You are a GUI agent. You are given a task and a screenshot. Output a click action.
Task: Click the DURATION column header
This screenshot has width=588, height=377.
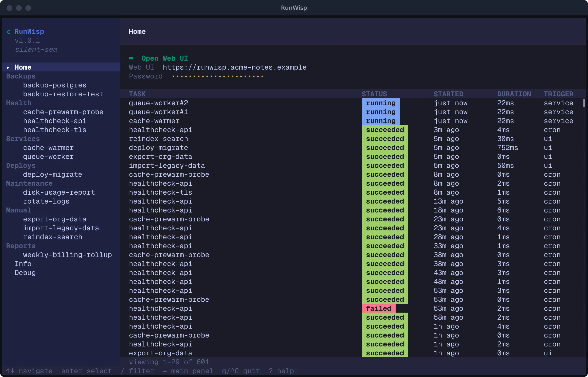click(x=514, y=94)
